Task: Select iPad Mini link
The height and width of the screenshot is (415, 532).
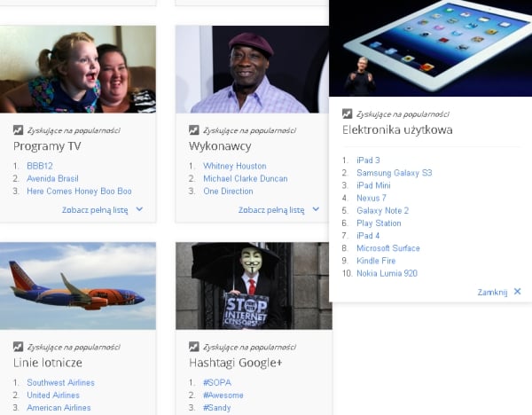Action: click(x=373, y=185)
